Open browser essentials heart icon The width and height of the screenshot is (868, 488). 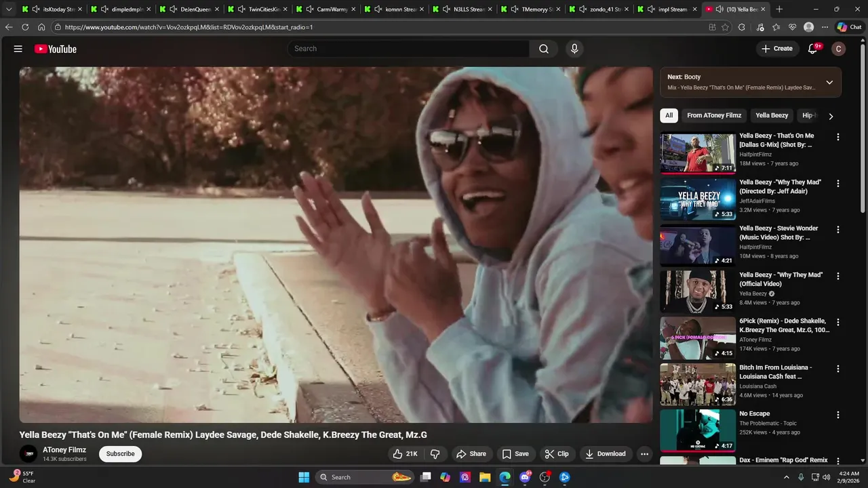pos(792,27)
